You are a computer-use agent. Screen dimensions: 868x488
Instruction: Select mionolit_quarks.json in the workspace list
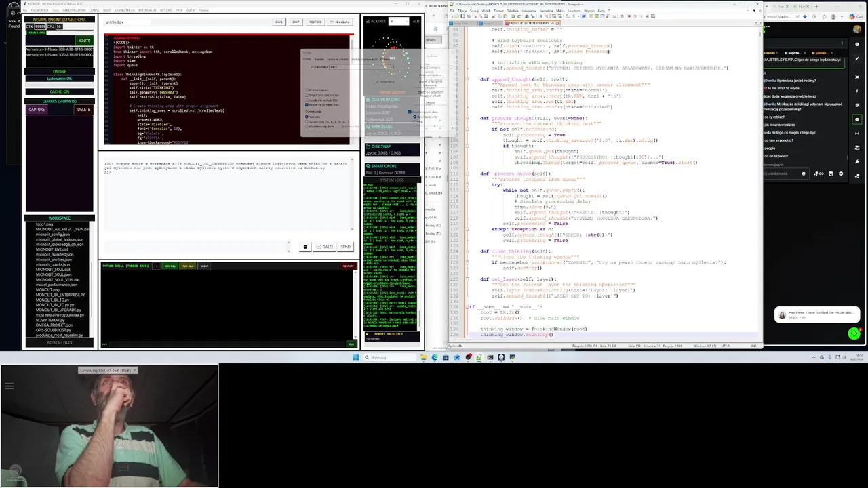click(53, 264)
